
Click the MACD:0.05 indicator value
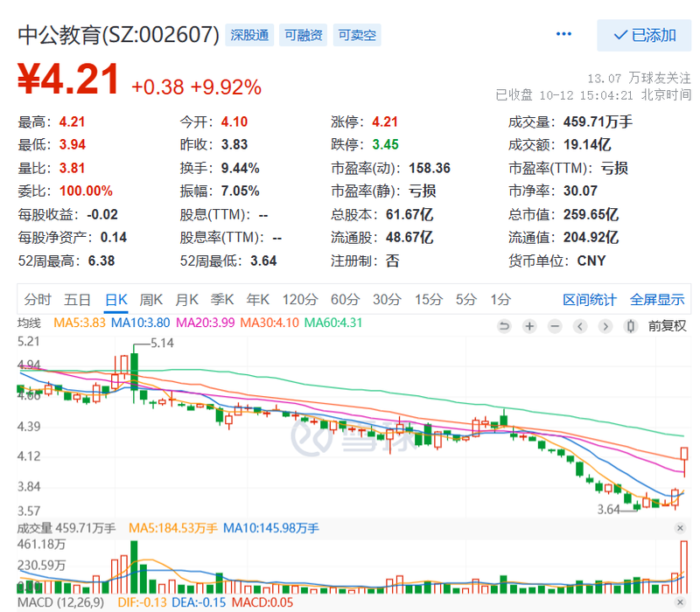pos(262,602)
